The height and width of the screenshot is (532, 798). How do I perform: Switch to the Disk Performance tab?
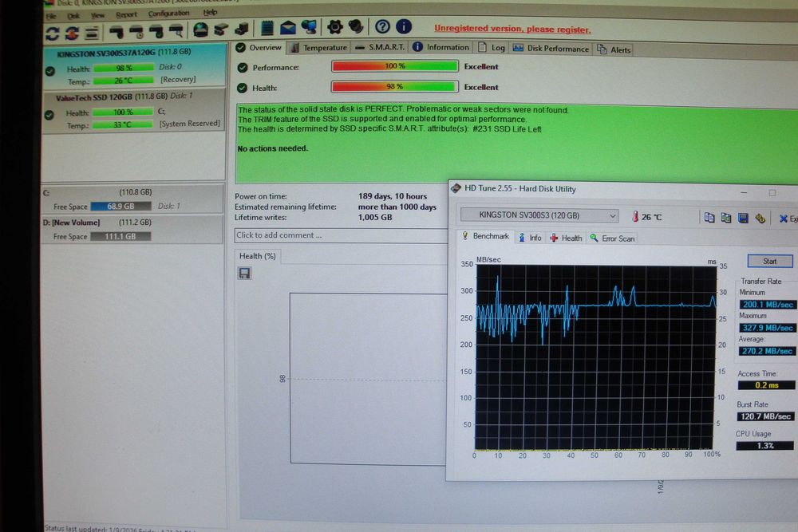point(550,49)
